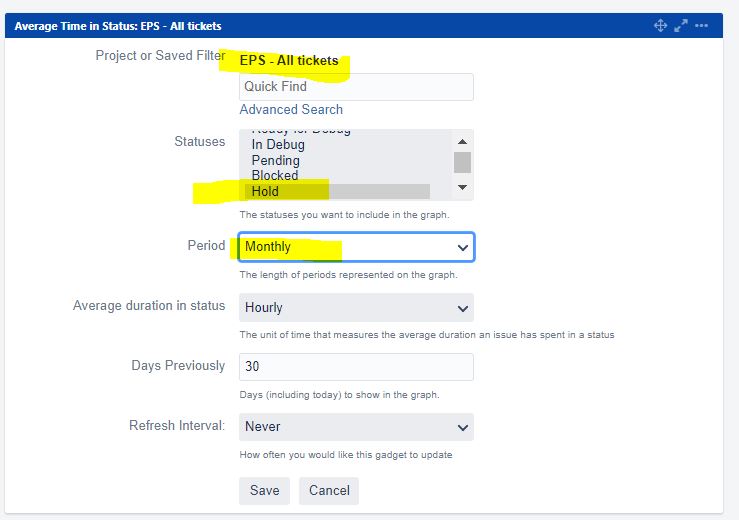The height and width of the screenshot is (520, 739).
Task: Click the EPS - All tickets filter name
Action: click(x=289, y=60)
